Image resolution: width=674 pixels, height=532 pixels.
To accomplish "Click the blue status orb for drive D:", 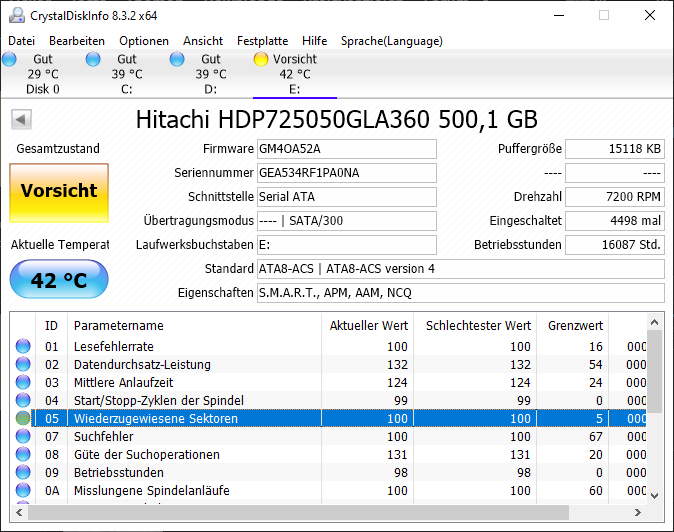I will [177, 59].
